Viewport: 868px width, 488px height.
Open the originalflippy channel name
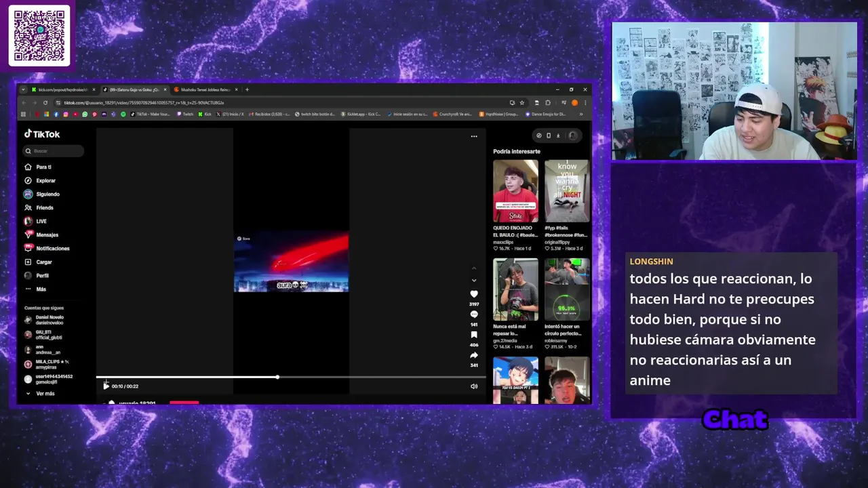[557, 242]
